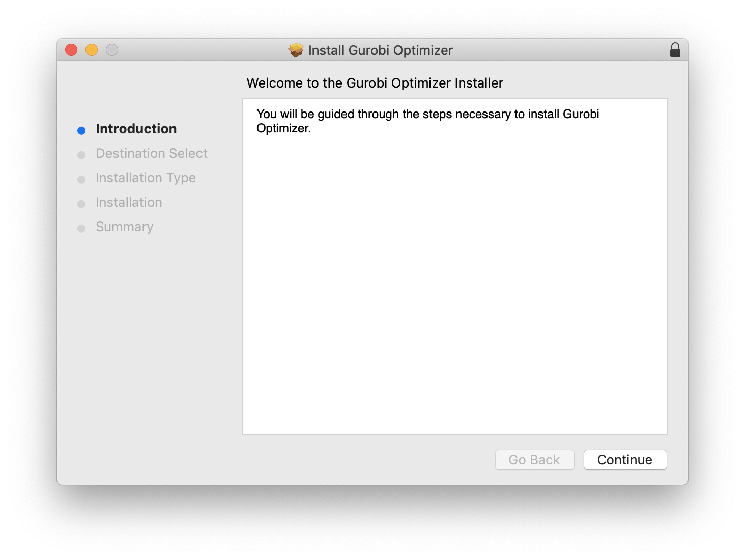Choose the Installation Type step
The height and width of the screenshot is (560, 745).
(x=146, y=178)
